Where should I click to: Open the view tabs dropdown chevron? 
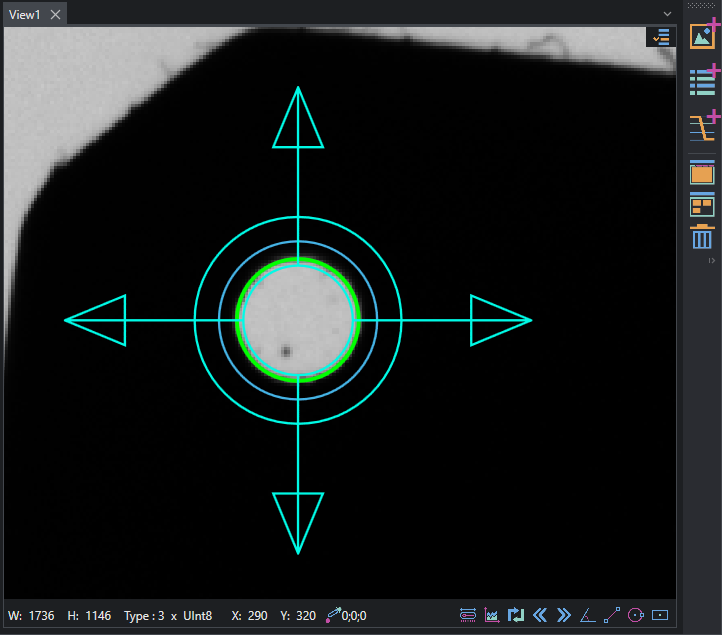[x=667, y=14]
